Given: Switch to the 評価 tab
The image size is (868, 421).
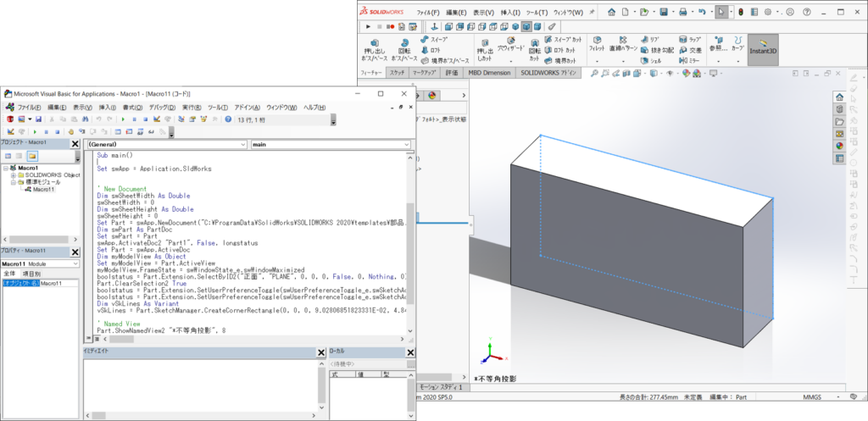Looking at the screenshot, I should 452,73.
